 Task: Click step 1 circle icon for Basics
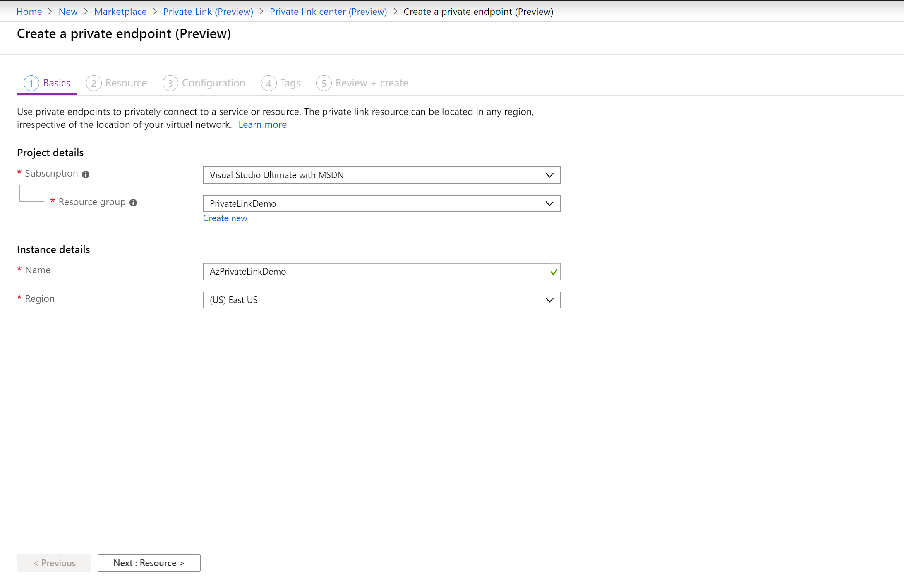pos(31,83)
